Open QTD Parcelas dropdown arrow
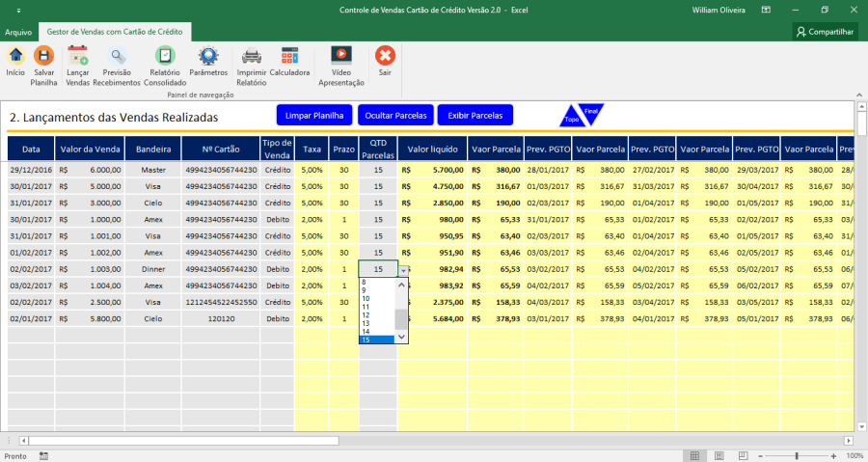868x462 pixels. click(x=403, y=271)
